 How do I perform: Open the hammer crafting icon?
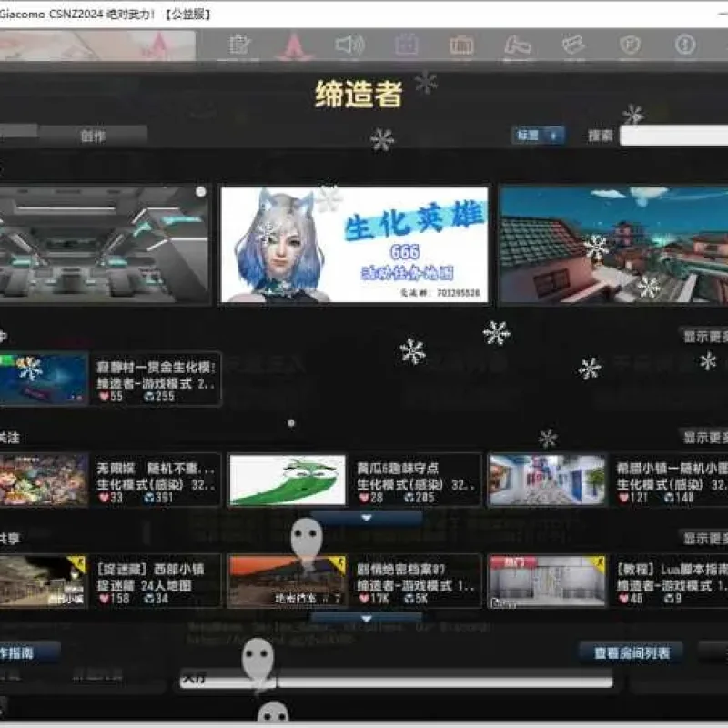click(x=518, y=45)
